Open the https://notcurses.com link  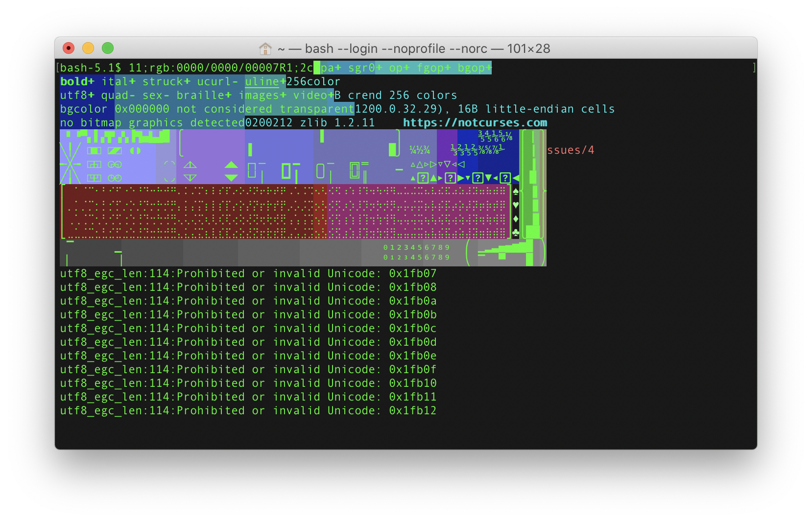475,123
